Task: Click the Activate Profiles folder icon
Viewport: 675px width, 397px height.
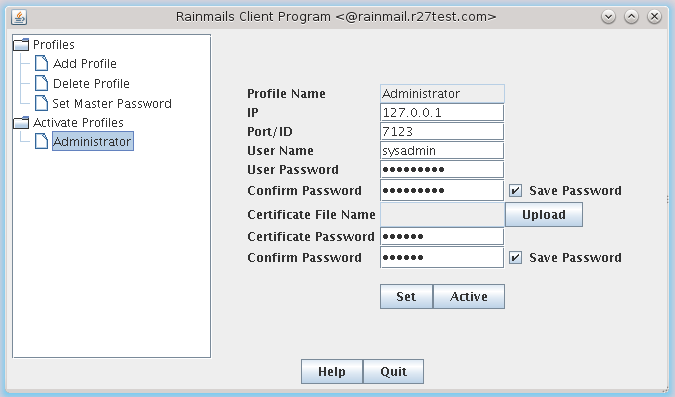Action: pyautogui.click(x=21, y=123)
